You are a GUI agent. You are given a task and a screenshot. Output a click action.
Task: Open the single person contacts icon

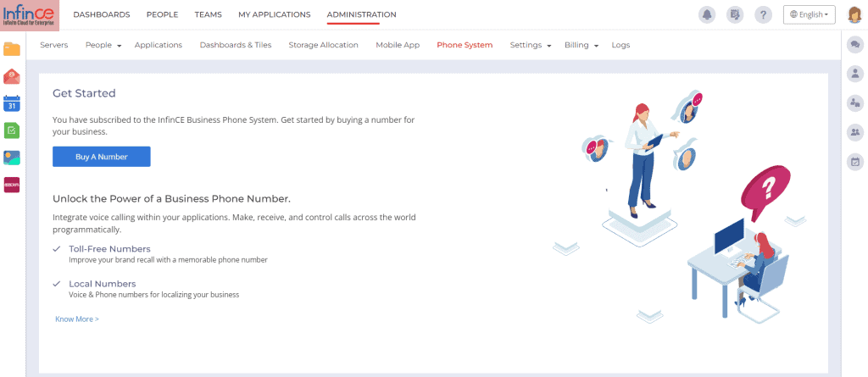(855, 73)
